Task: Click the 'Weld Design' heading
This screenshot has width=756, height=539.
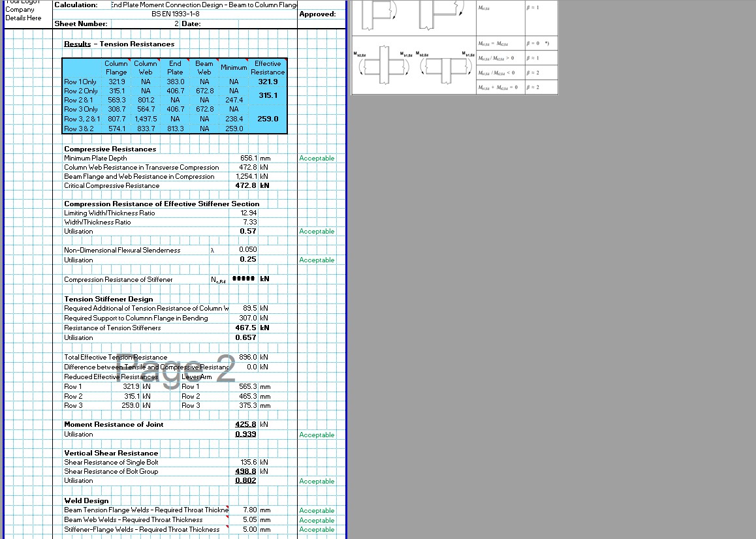Action: 86,501
